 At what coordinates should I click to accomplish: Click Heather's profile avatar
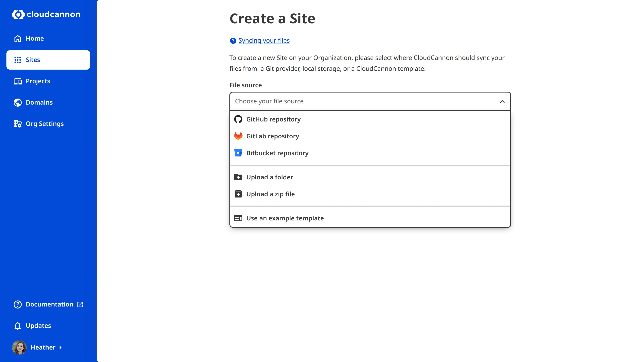pos(19,347)
